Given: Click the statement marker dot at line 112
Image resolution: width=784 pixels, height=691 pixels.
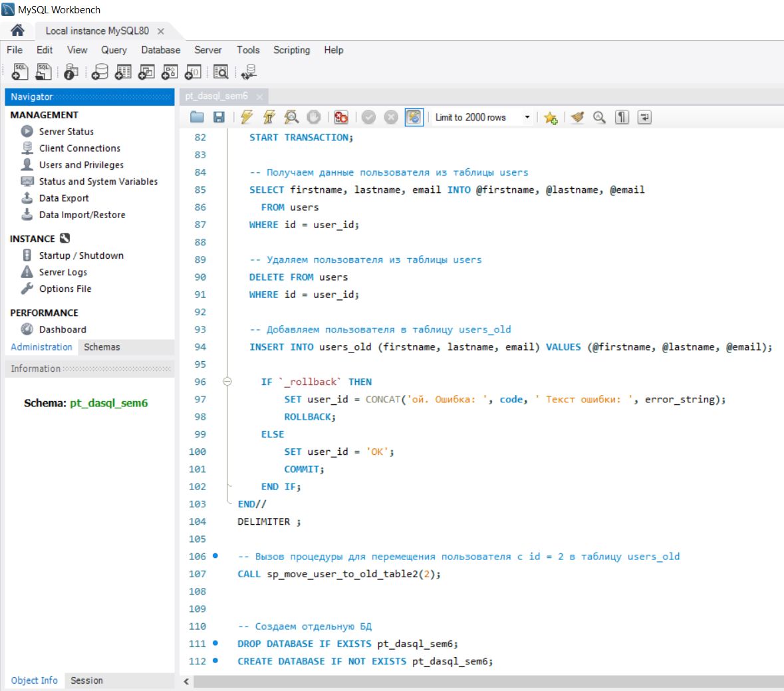Looking at the screenshot, I should pos(215,660).
